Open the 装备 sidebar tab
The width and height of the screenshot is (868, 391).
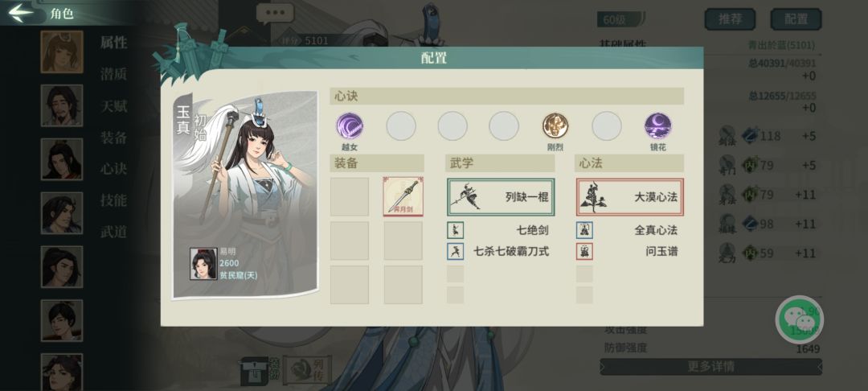(x=114, y=138)
